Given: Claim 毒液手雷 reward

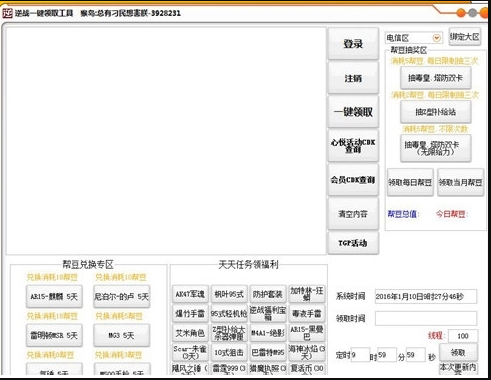Looking at the screenshot, I should click(307, 313).
